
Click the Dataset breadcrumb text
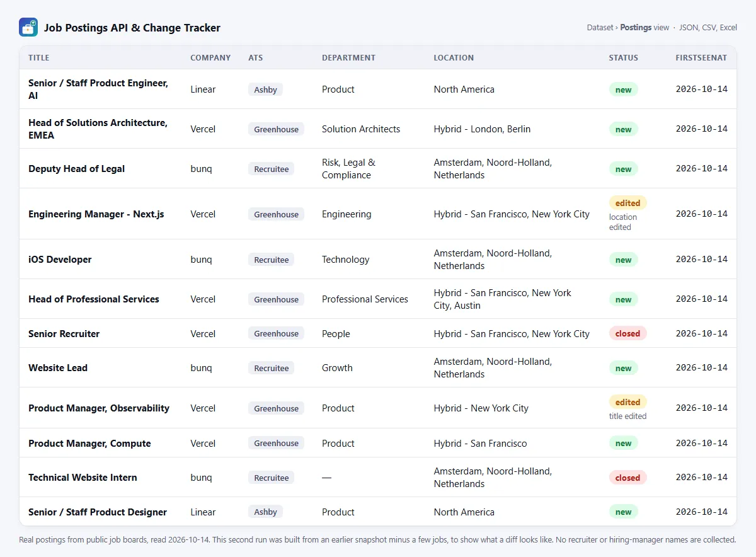point(600,28)
